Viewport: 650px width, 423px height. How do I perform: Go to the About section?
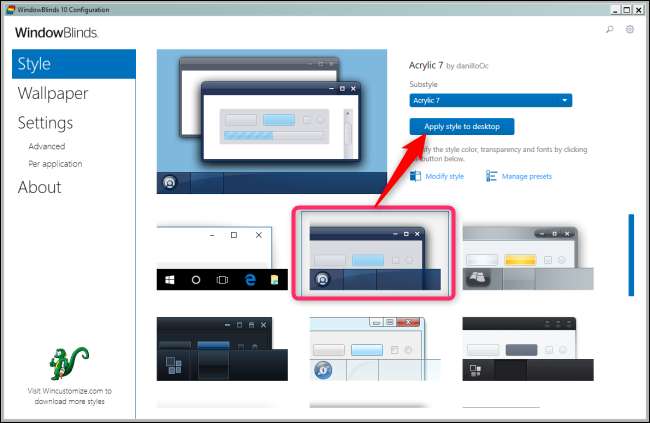pos(39,187)
